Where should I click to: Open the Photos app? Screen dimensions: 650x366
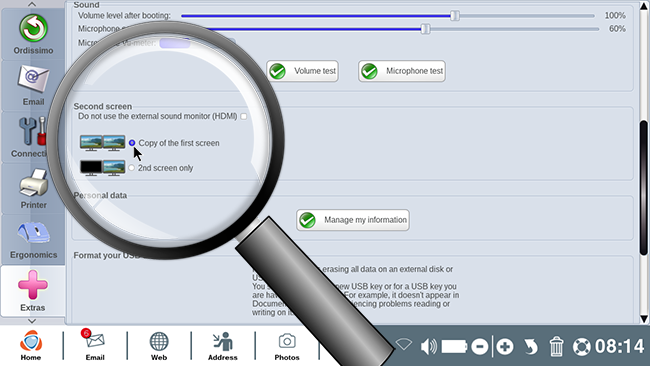[x=287, y=346]
